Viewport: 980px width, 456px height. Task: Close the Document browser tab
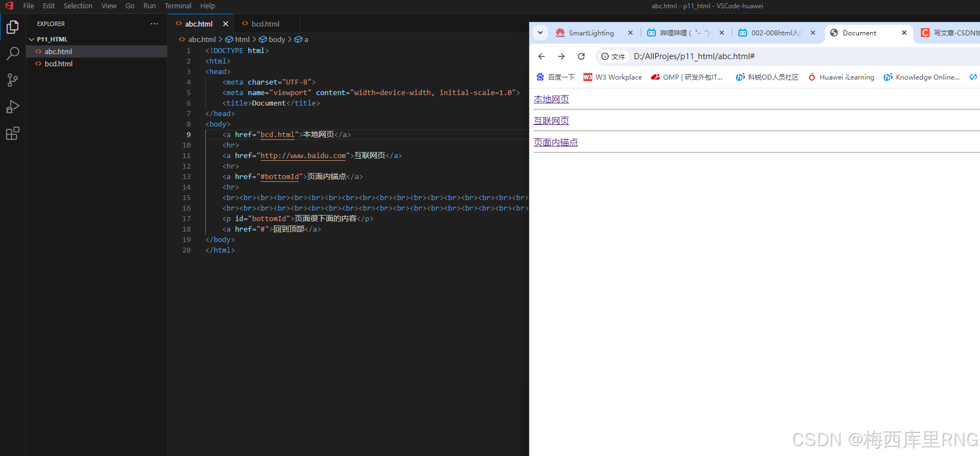click(904, 33)
